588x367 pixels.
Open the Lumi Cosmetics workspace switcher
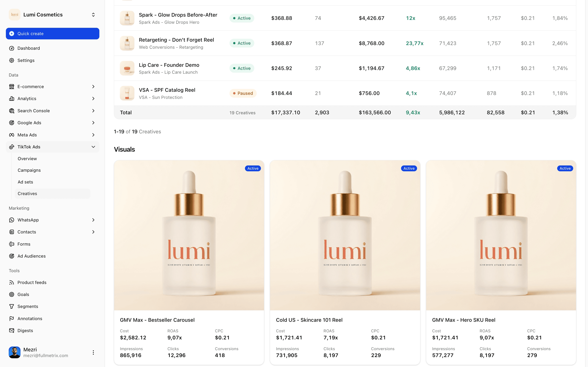point(93,15)
